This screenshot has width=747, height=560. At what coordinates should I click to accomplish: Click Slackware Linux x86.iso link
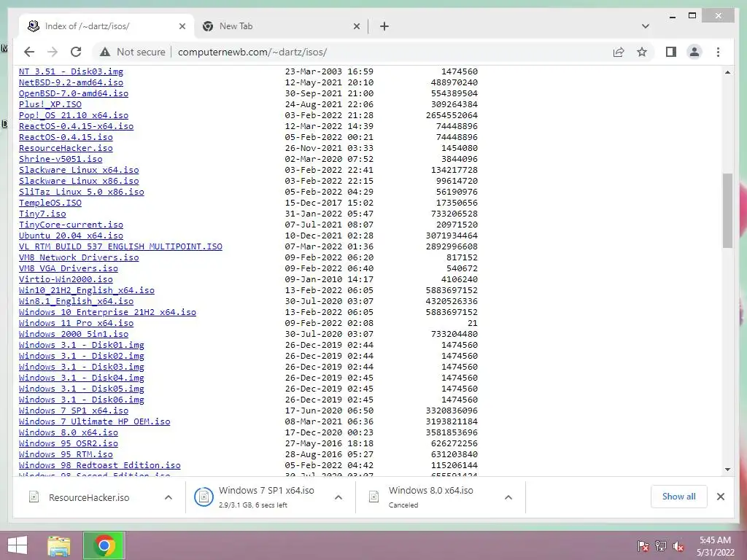[x=79, y=181]
